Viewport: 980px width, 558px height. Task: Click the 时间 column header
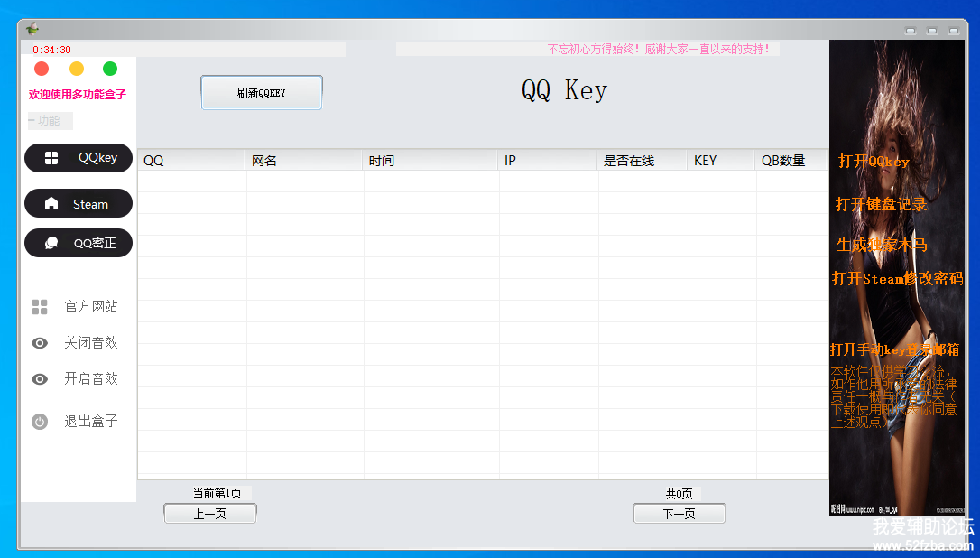430,160
